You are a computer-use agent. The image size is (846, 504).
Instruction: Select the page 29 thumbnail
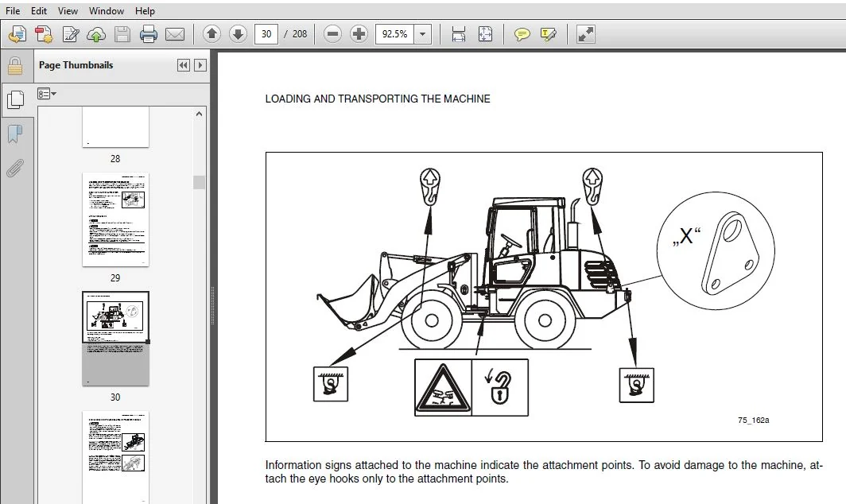[x=115, y=219]
